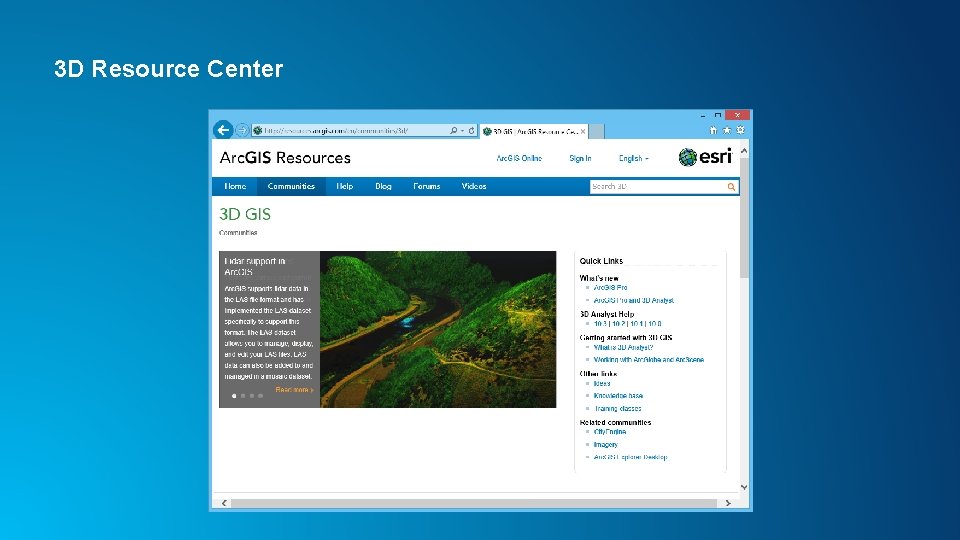Click the ArcGIS Resources site title
The height and width of the screenshot is (540, 960).
pos(285,158)
